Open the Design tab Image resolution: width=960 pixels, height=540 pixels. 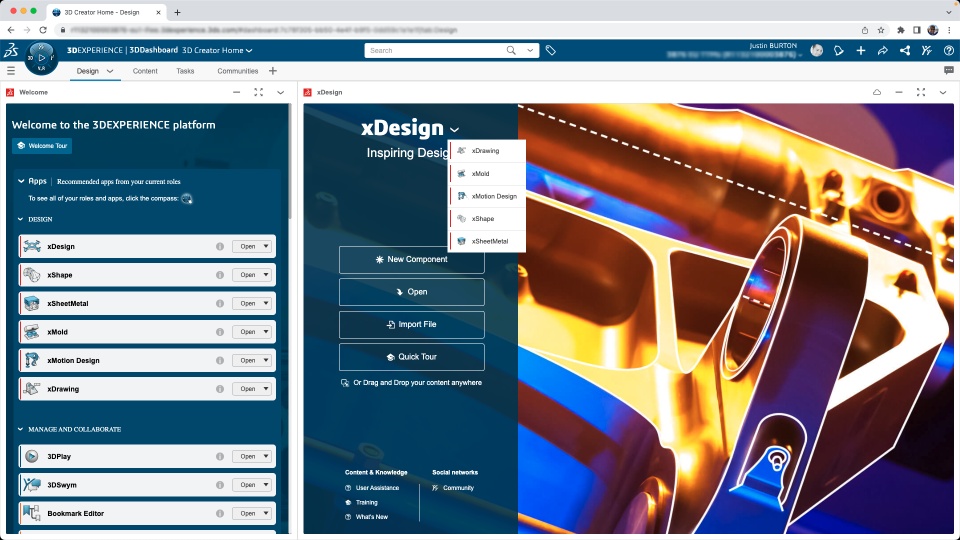(x=88, y=71)
